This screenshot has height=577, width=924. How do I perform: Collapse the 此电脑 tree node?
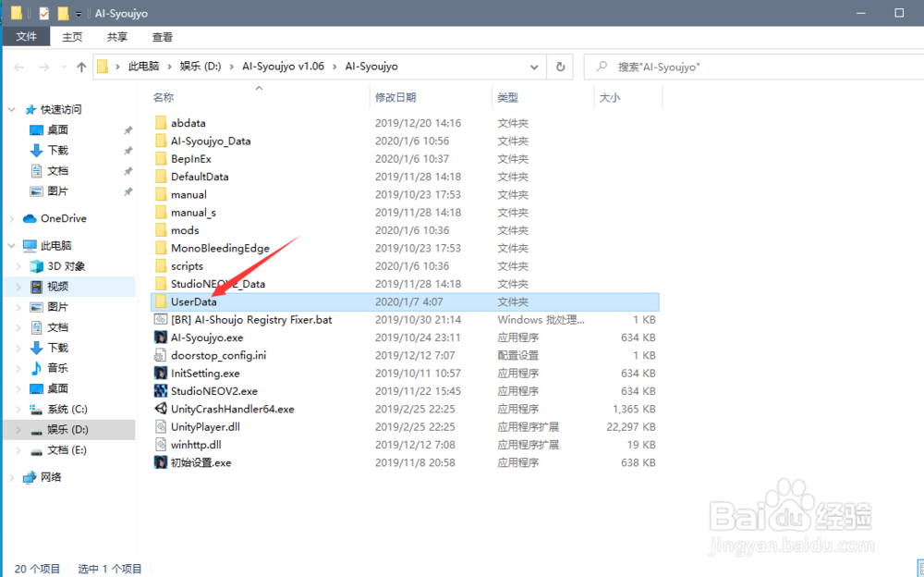(12, 245)
